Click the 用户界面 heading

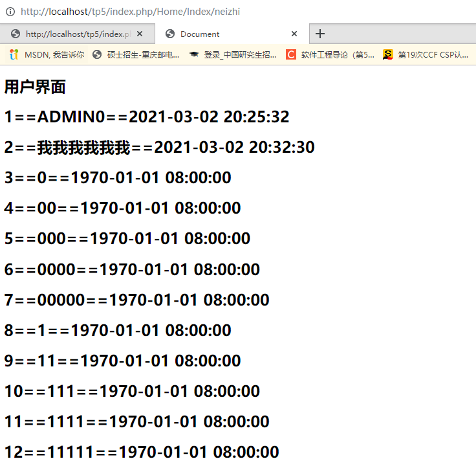point(35,87)
